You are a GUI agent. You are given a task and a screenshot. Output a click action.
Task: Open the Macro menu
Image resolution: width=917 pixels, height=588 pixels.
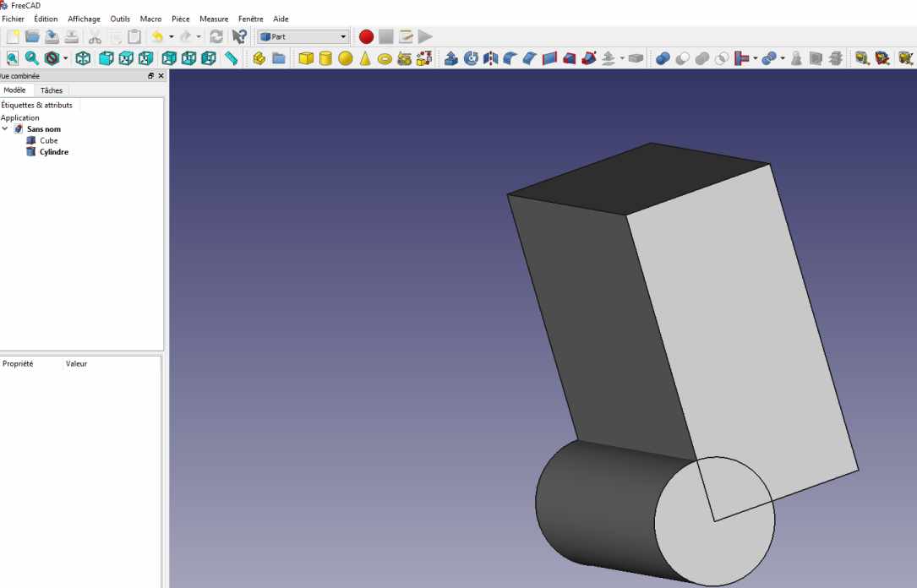coord(150,19)
